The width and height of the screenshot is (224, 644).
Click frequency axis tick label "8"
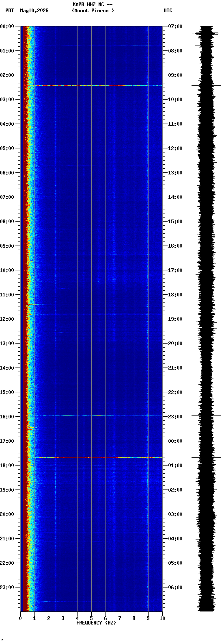tap(134, 618)
